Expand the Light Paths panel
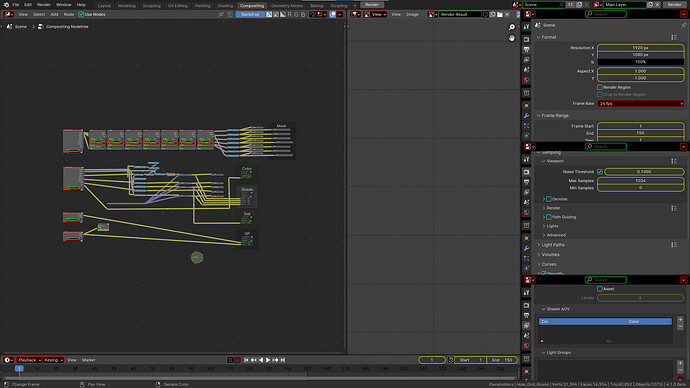This screenshot has height=388, width=690. (539, 245)
